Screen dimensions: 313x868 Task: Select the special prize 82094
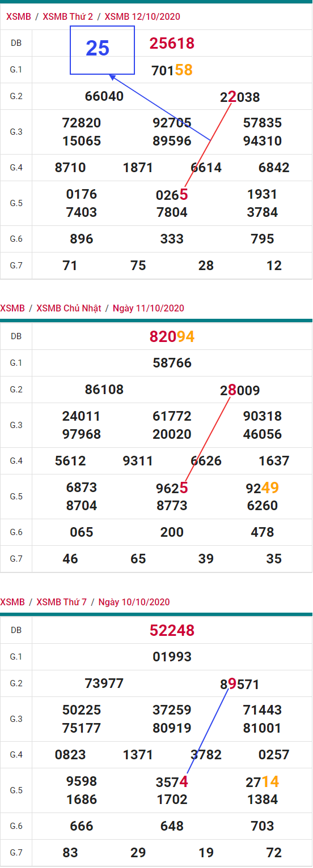point(172,337)
